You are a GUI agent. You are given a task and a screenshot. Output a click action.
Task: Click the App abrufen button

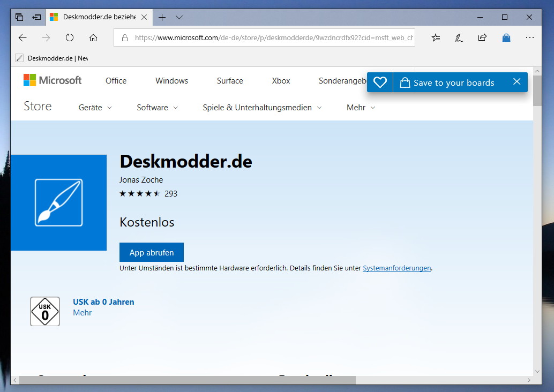(152, 252)
